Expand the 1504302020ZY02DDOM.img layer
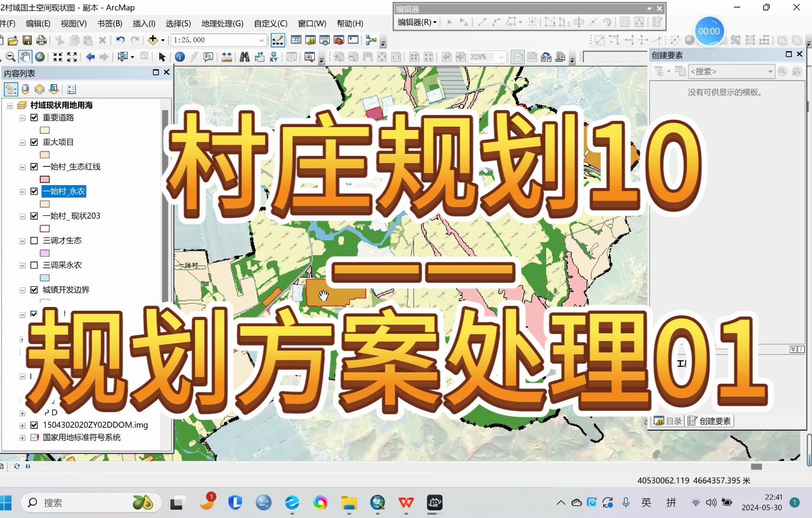Image resolution: width=812 pixels, height=518 pixels. click(22, 425)
